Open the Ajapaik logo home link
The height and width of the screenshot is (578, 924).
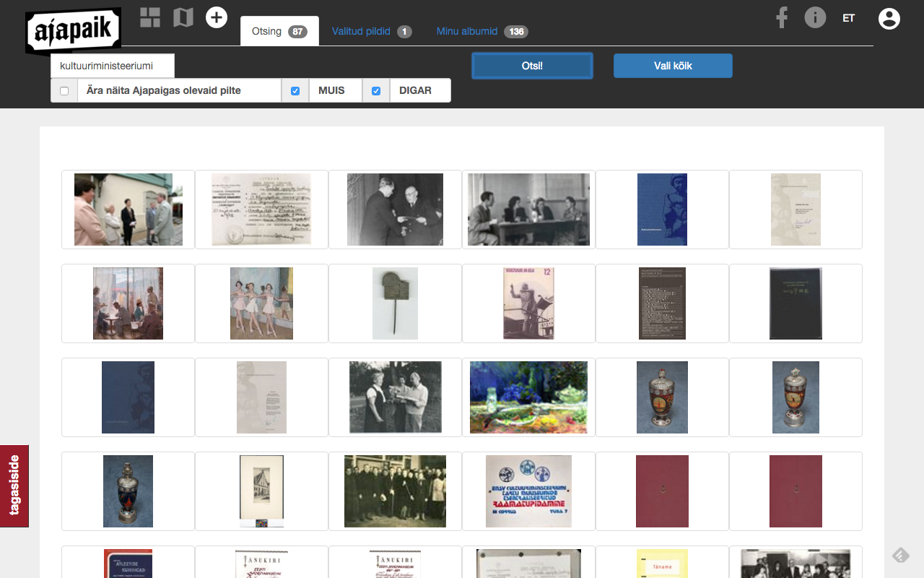point(73,32)
